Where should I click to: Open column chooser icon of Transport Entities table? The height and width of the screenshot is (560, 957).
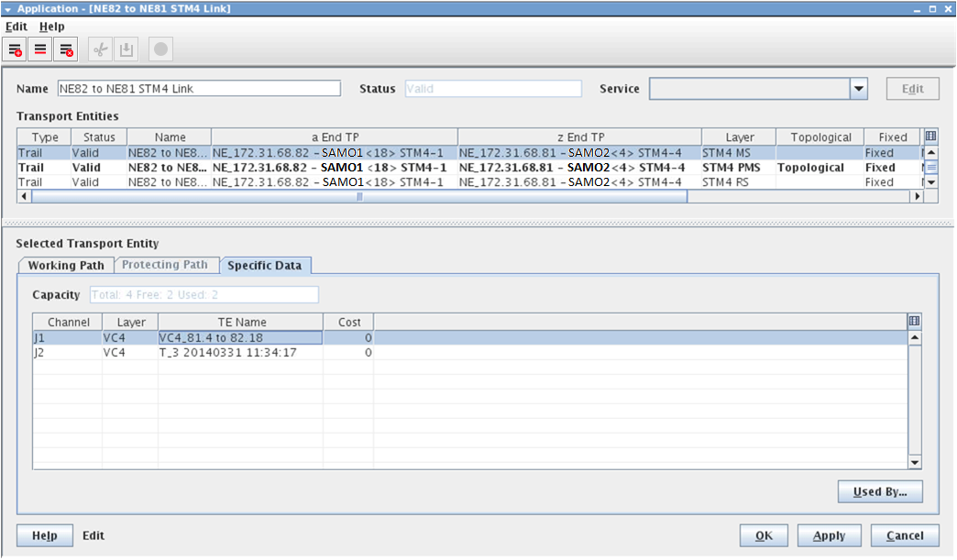pyautogui.click(x=930, y=137)
